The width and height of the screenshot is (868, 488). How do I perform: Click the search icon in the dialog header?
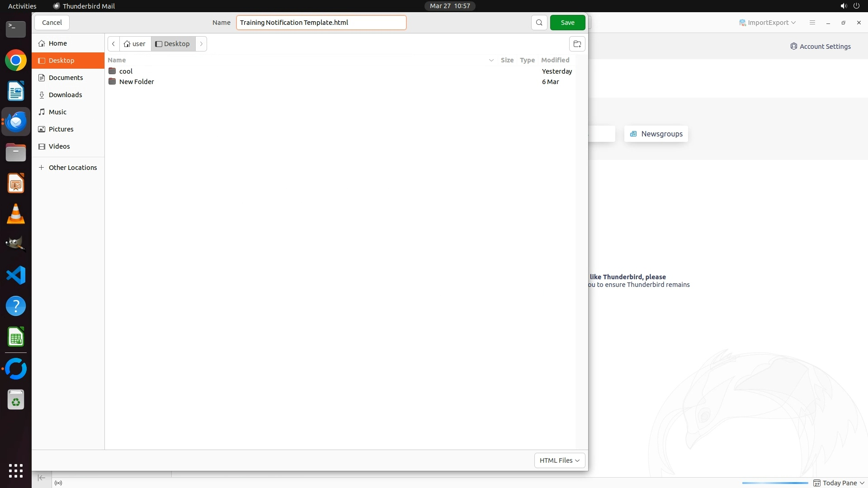tap(539, 23)
